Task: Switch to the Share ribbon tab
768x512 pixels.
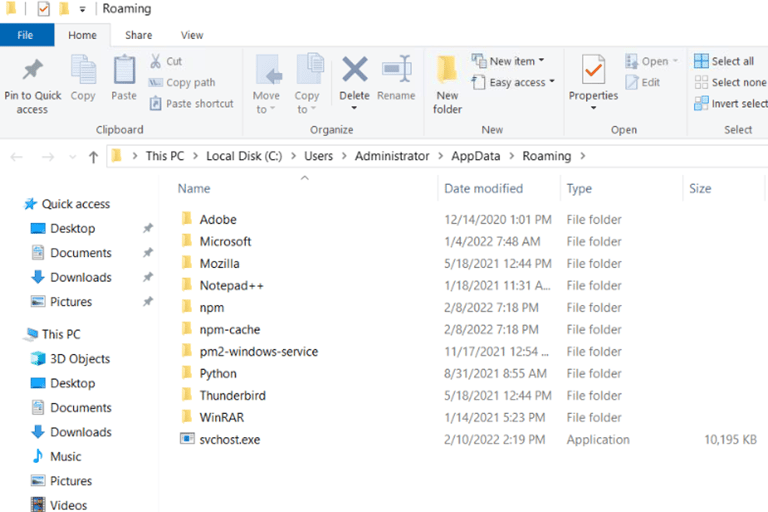Action: click(139, 35)
